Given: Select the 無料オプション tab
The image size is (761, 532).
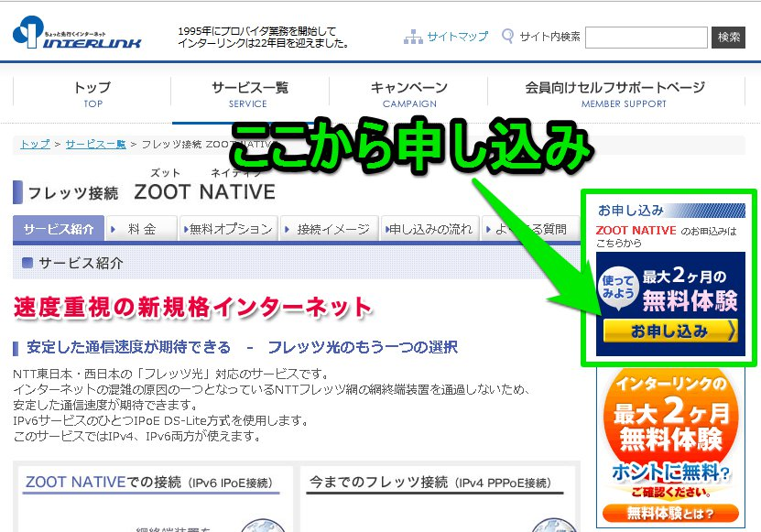Looking at the screenshot, I should (228, 229).
